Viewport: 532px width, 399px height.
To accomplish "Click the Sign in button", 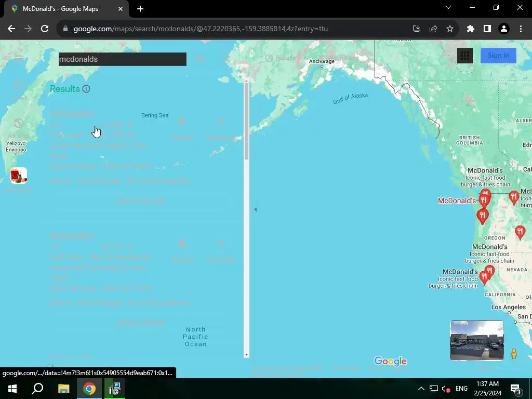I will tap(498, 55).
